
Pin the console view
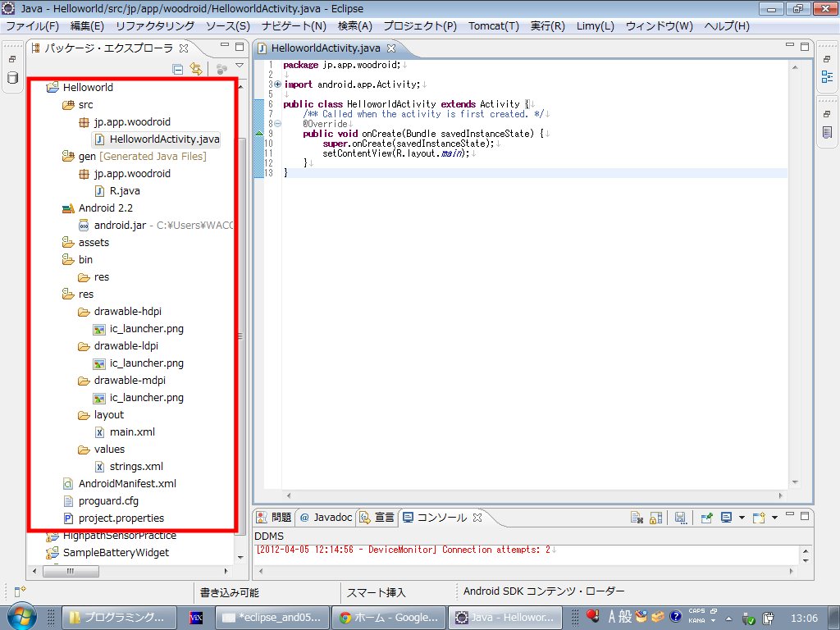[x=706, y=518]
